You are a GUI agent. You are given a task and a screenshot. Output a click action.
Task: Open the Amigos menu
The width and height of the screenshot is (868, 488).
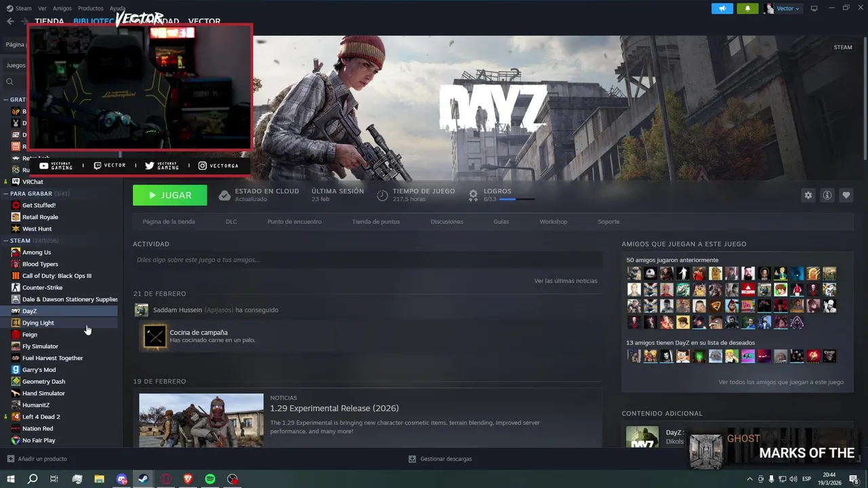click(x=62, y=9)
